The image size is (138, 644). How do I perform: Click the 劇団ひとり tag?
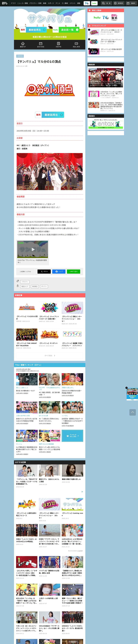[x=25, y=286]
